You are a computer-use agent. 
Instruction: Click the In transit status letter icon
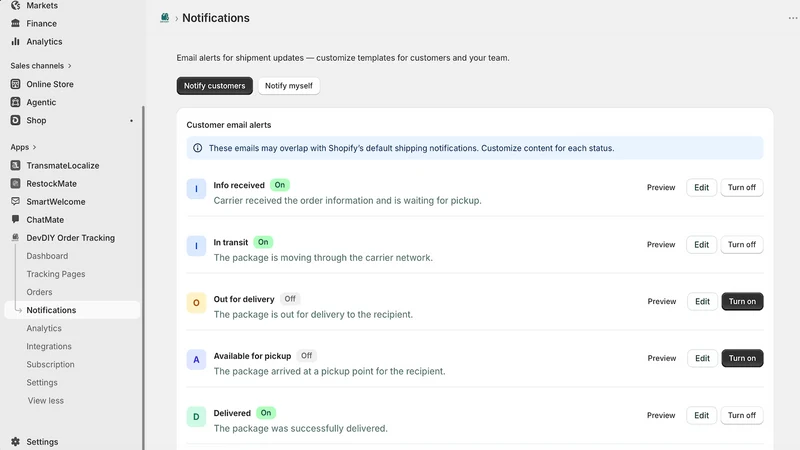[196, 246]
